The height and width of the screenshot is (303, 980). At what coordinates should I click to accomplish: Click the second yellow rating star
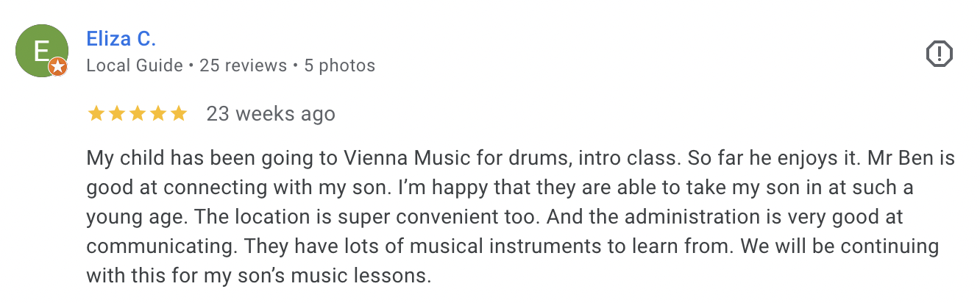pyautogui.click(x=116, y=114)
